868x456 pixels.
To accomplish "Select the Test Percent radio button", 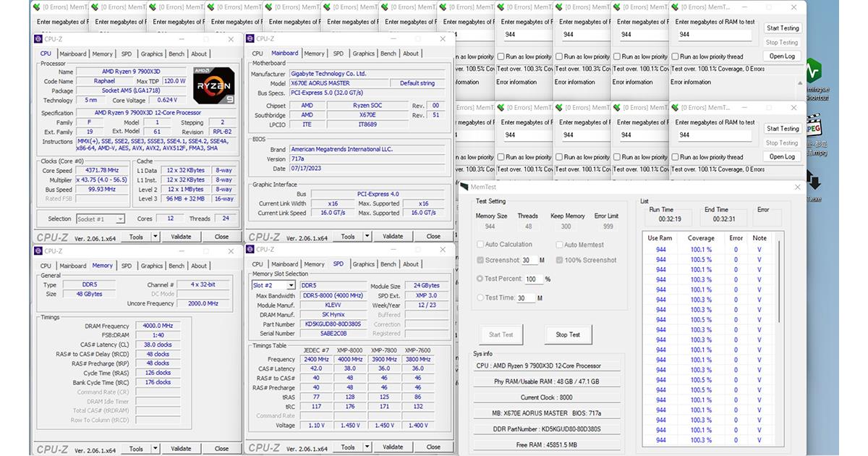I will [x=480, y=279].
